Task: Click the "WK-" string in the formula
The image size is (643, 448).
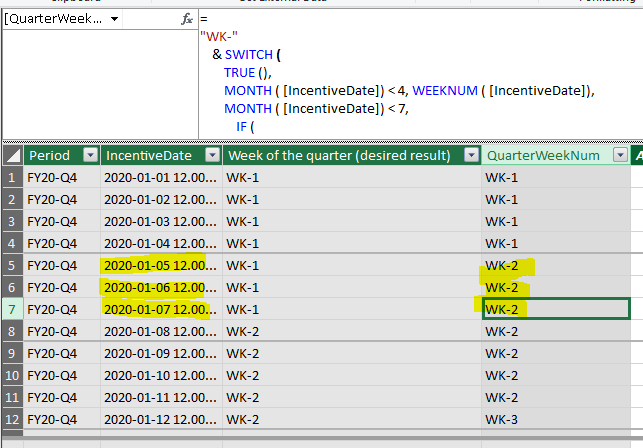Action: [x=219, y=37]
